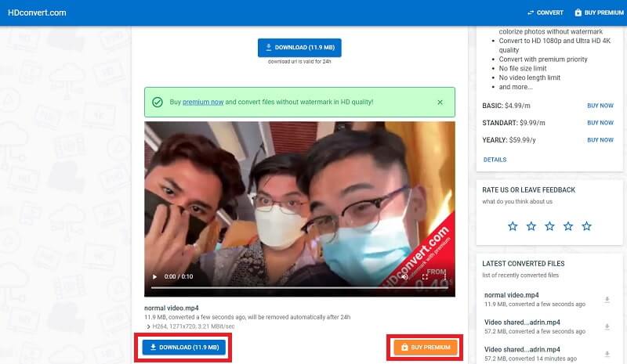Viewport: 627px width, 364px height.
Task: Enter fullscreen mode on the video player
Action: click(425, 276)
